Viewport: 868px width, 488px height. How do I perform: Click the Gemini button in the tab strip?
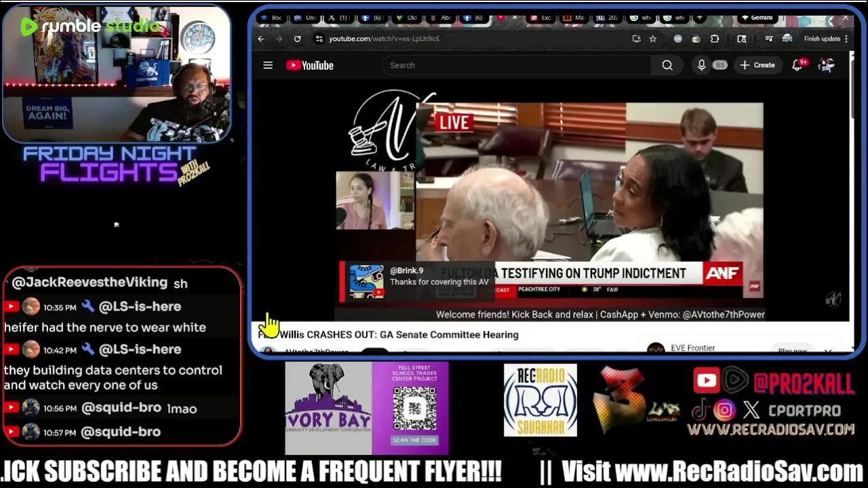757,18
